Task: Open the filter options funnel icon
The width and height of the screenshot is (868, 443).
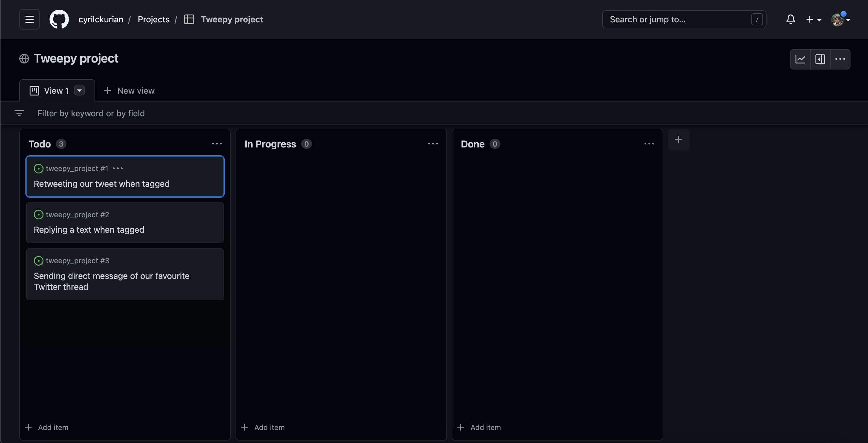Action: pos(19,113)
